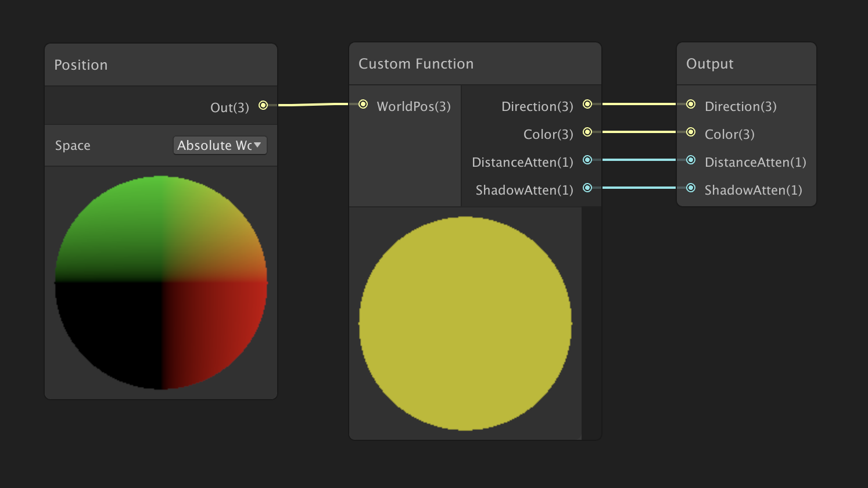Select the Direction connection edge to Output
This screenshot has height=488, width=868.
pyautogui.click(x=639, y=104)
